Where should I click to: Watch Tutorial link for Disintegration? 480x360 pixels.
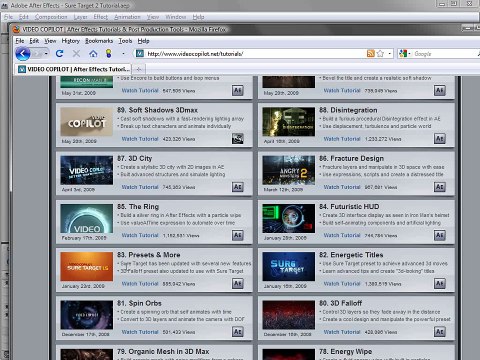[x=342, y=139]
